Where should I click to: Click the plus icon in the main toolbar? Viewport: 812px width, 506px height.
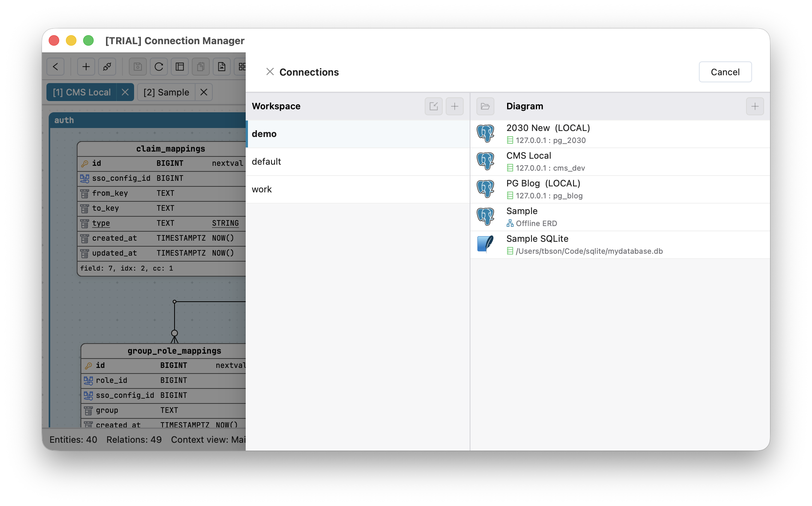(86, 67)
